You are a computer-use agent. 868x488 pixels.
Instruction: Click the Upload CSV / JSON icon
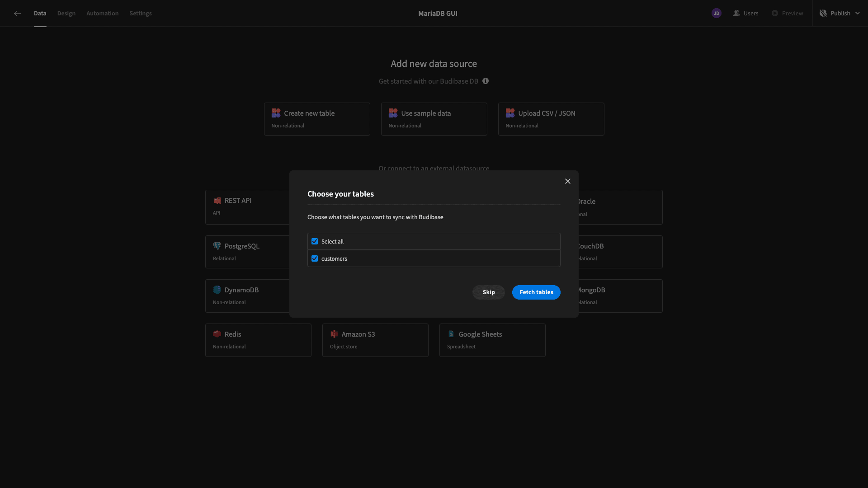(x=510, y=113)
